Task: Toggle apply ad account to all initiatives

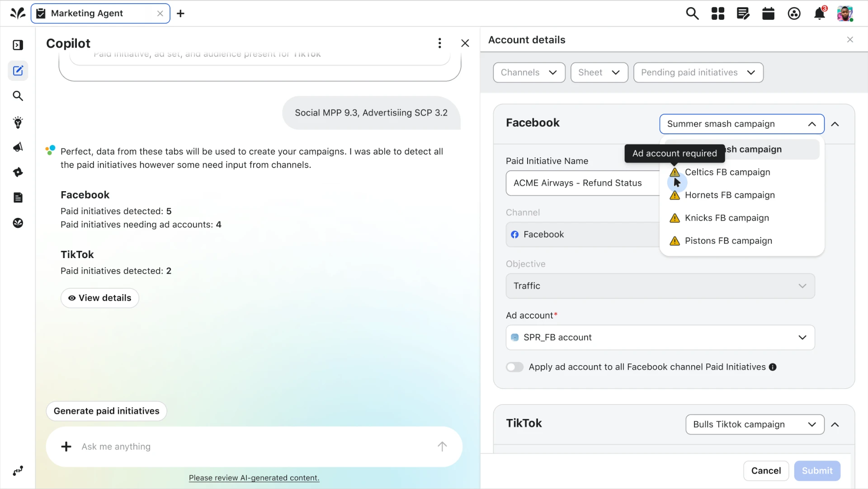Action: pyautogui.click(x=514, y=367)
